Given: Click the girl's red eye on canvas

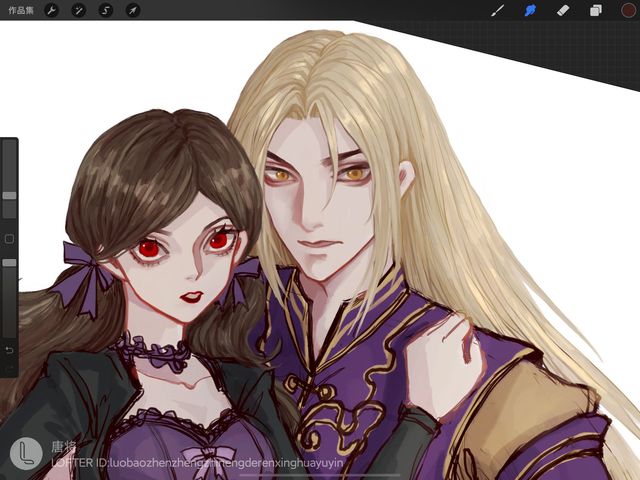Looking at the screenshot, I should tap(150, 247).
